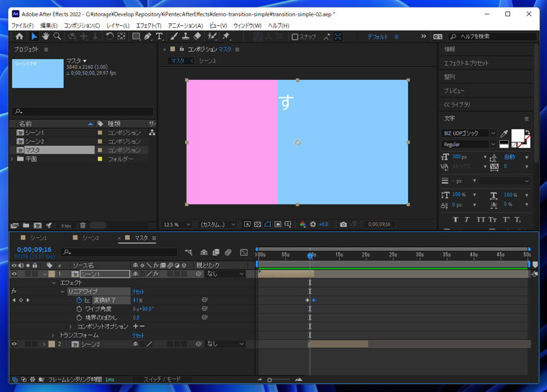547x392 pixels.
Task: Select the Brush tool
Action: pyautogui.click(x=174, y=36)
